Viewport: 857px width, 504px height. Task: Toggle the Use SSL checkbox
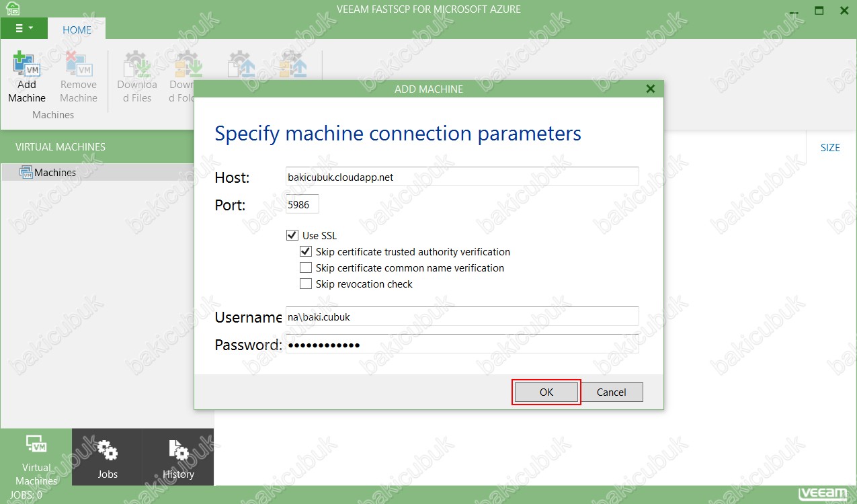pos(292,236)
